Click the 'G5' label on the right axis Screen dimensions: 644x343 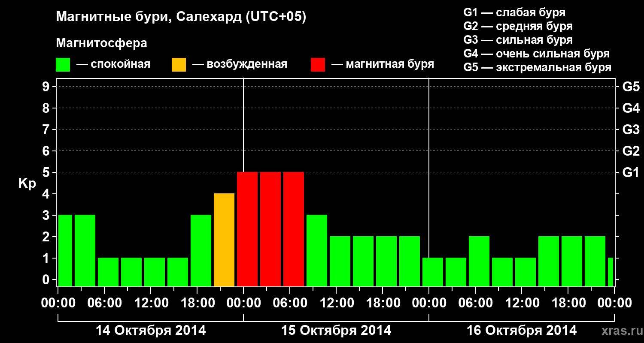coord(631,87)
